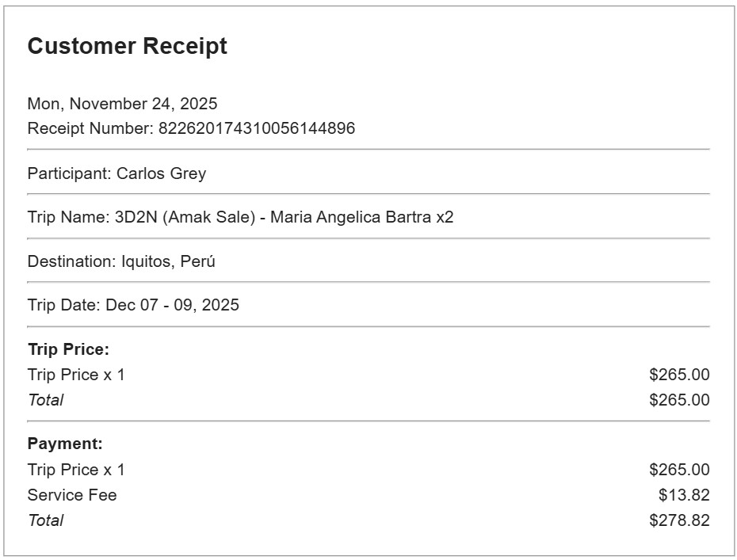Click the $265.00 amount in Payment section
This screenshot has height=560, width=737.
tap(679, 470)
